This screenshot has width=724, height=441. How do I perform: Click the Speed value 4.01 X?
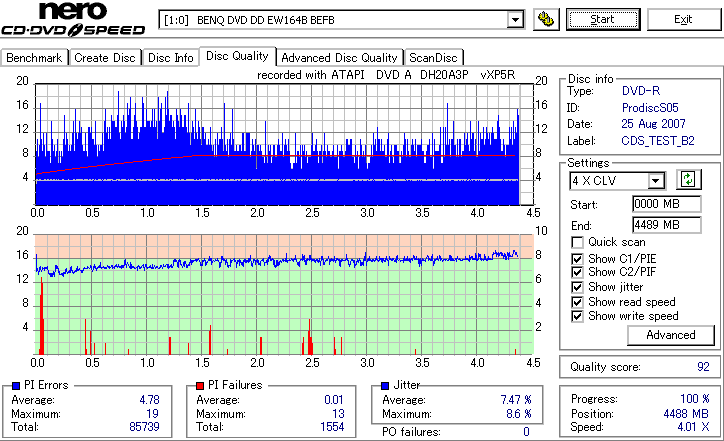click(693, 427)
